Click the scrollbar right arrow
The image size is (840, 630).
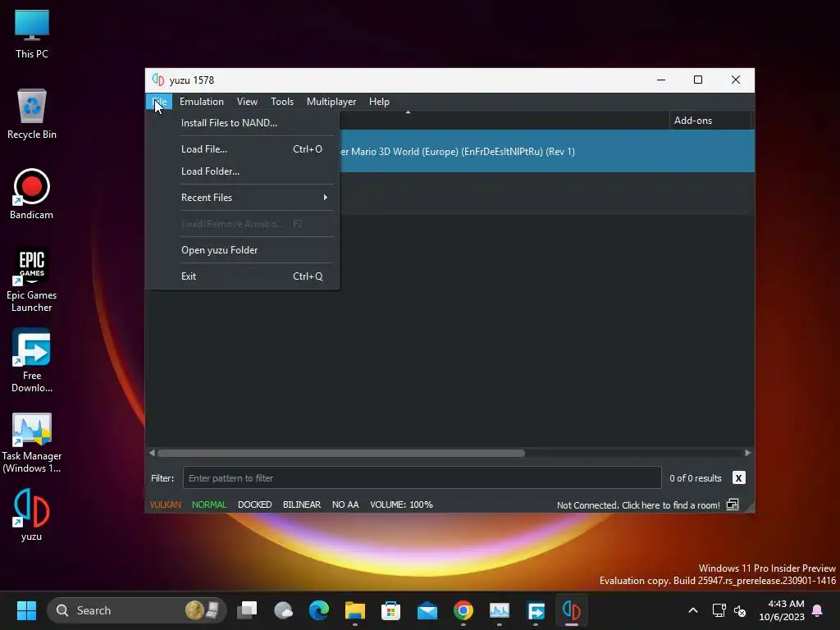click(x=748, y=453)
